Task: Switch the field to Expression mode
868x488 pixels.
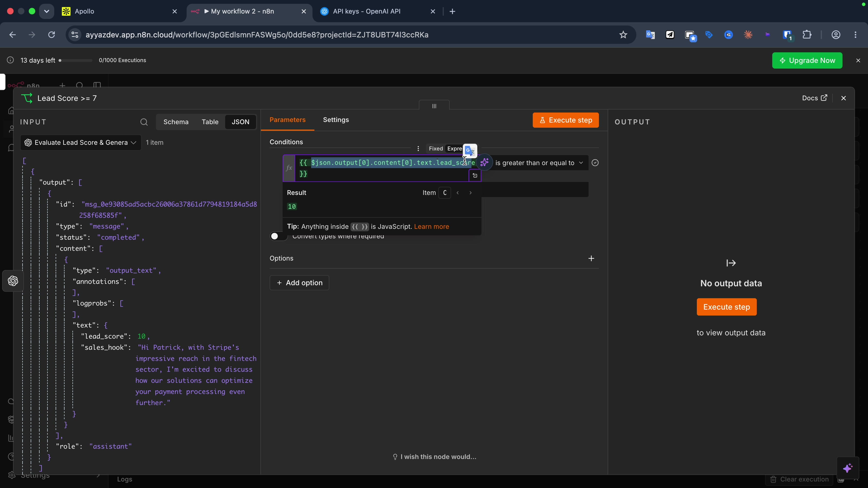Action: point(455,149)
